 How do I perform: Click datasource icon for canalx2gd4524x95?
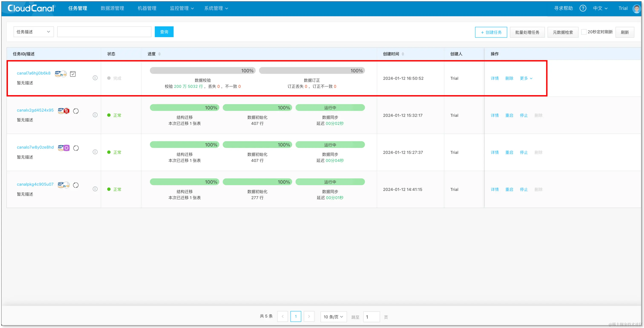[64, 111]
